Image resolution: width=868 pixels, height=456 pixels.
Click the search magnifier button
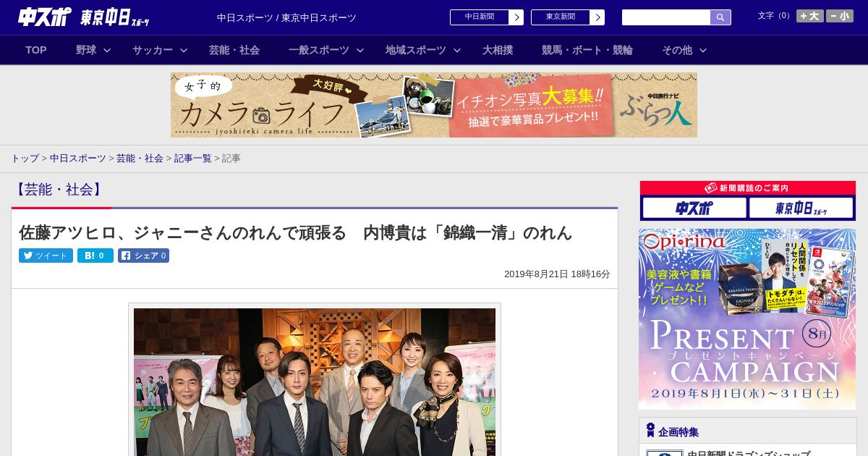click(720, 17)
